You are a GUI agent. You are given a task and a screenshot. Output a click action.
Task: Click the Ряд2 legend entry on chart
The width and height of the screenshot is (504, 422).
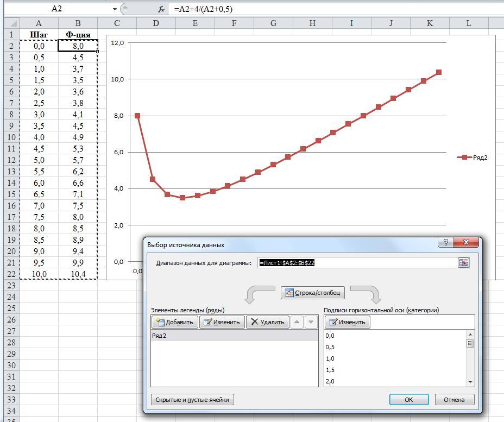point(472,158)
